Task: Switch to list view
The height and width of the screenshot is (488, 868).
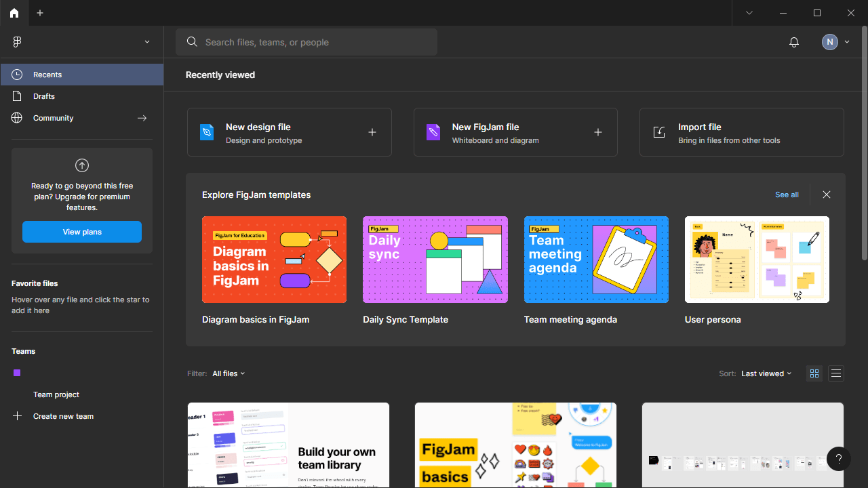Action: click(836, 373)
